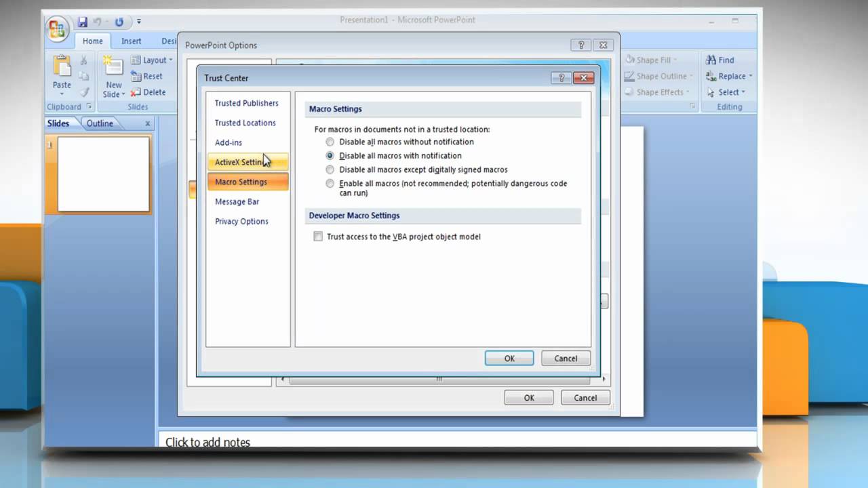Open the Layout dropdown in Slides group
The height and width of the screenshot is (488, 868).
pyautogui.click(x=151, y=60)
